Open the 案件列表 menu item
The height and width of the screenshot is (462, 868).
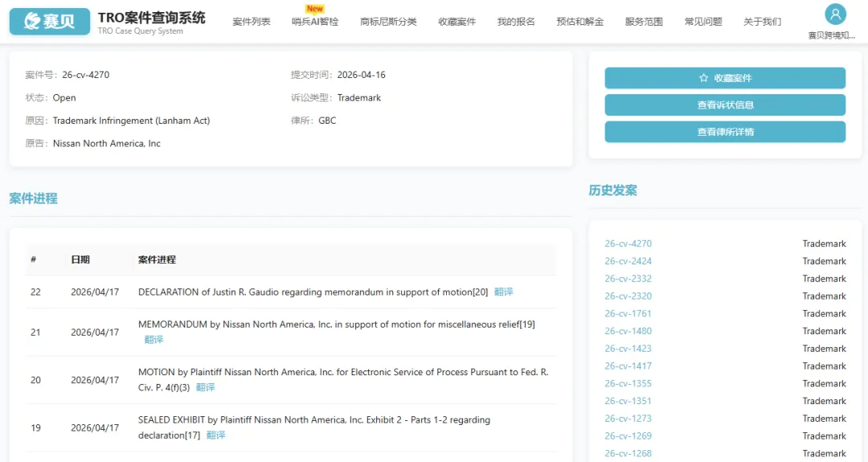252,22
